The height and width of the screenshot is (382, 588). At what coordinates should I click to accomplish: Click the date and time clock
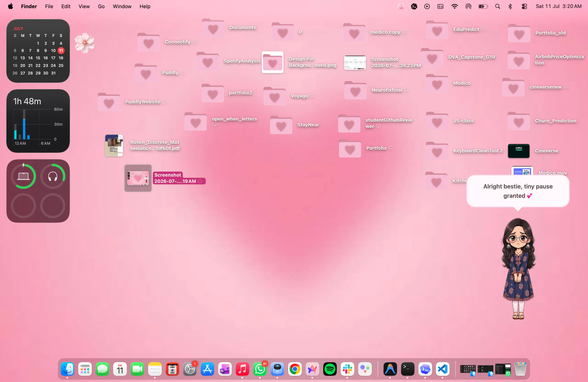point(559,6)
